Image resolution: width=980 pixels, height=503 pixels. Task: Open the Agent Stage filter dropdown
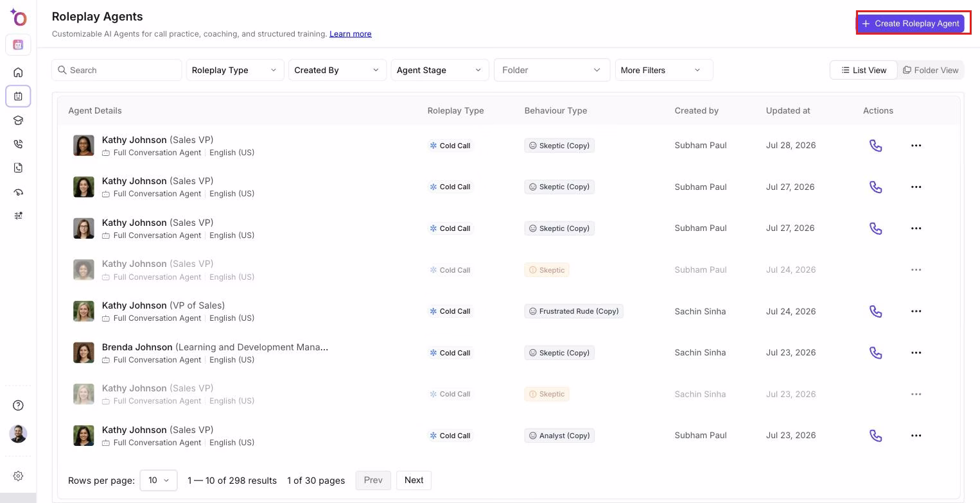click(x=440, y=70)
